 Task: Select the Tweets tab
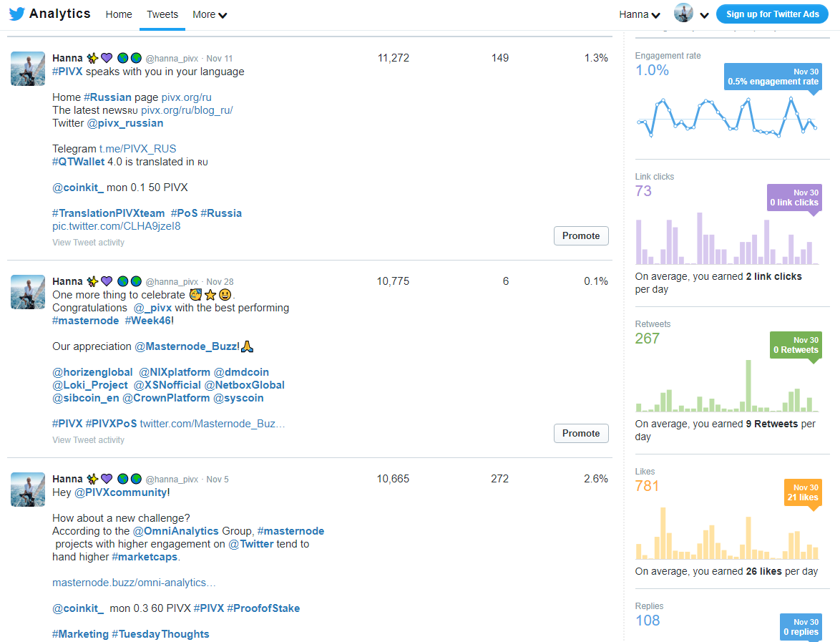coord(162,14)
